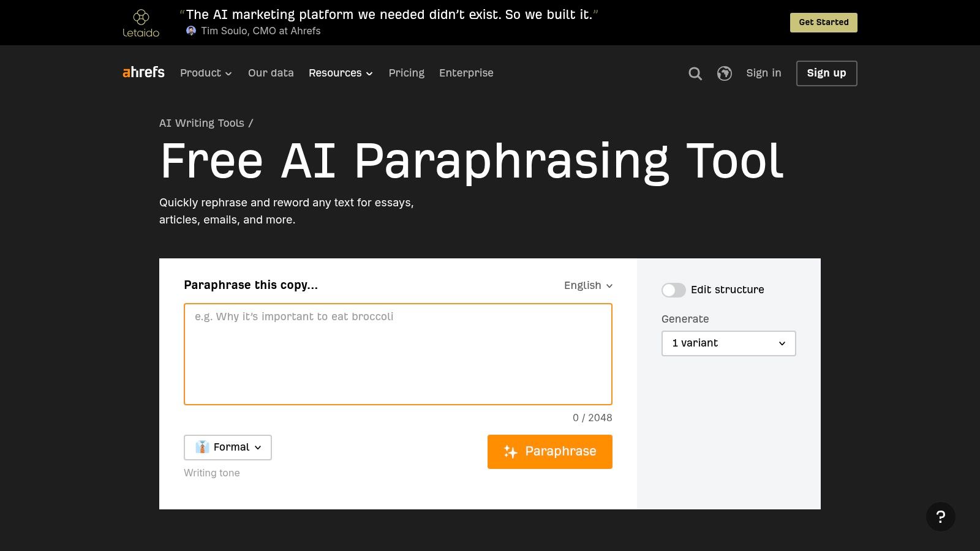Screen dimensions: 980x551
Task: Click the "Writing tone" label
Action: click(x=212, y=473)
